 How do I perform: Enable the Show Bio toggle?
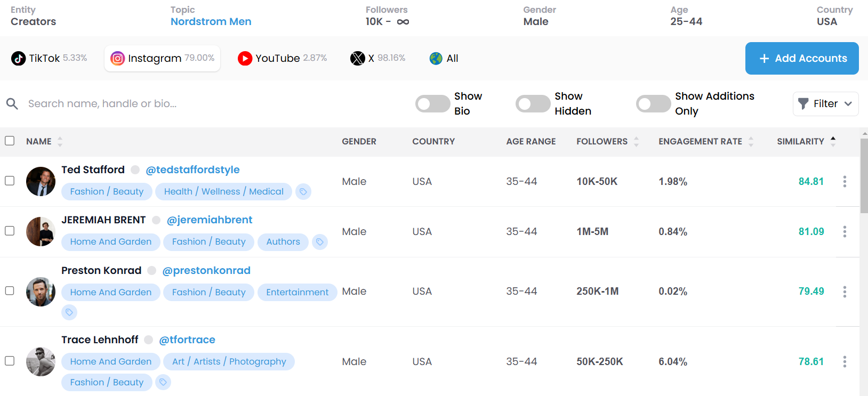[x=432, y=104]
